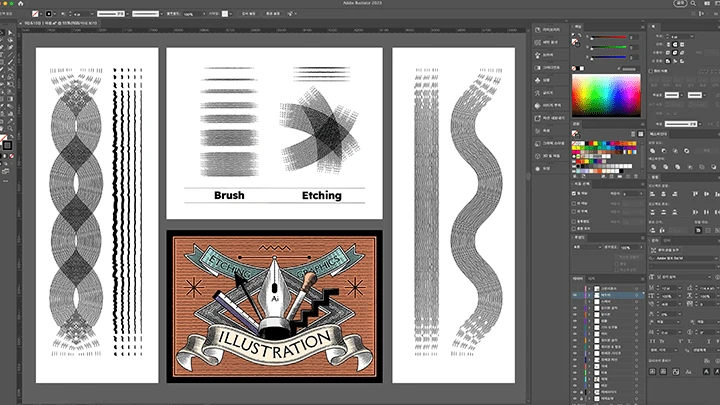Click the Document Setup button in control bar

[248, 14]
